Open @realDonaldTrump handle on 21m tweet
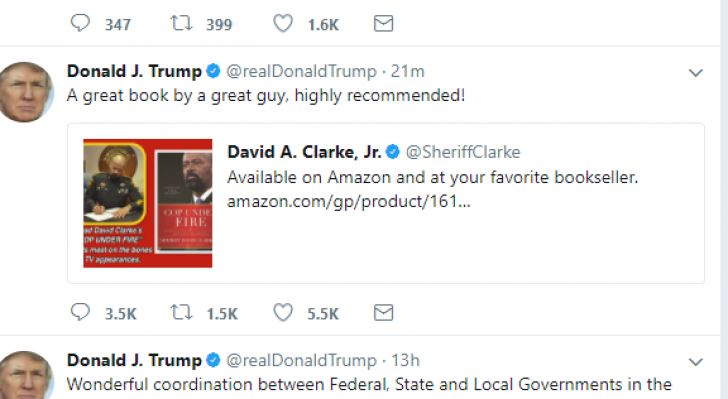Screen dimensions: 728x399 pos(301,72)
